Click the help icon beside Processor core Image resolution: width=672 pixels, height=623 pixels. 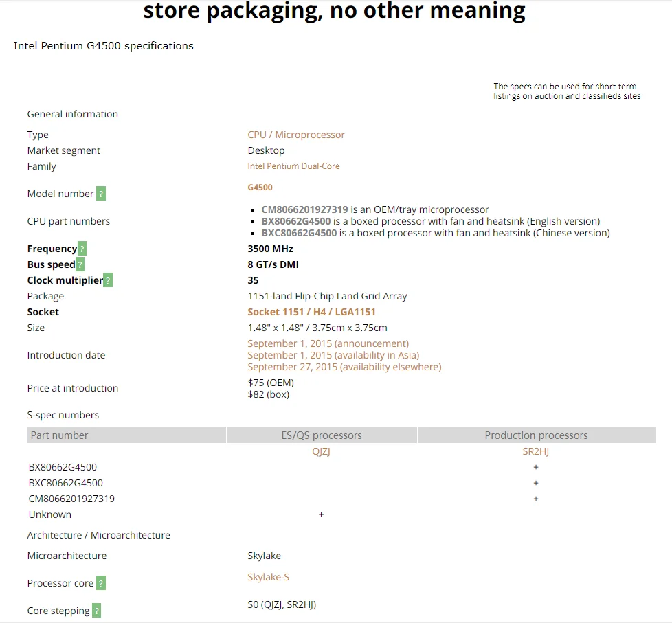click(101, 583)
